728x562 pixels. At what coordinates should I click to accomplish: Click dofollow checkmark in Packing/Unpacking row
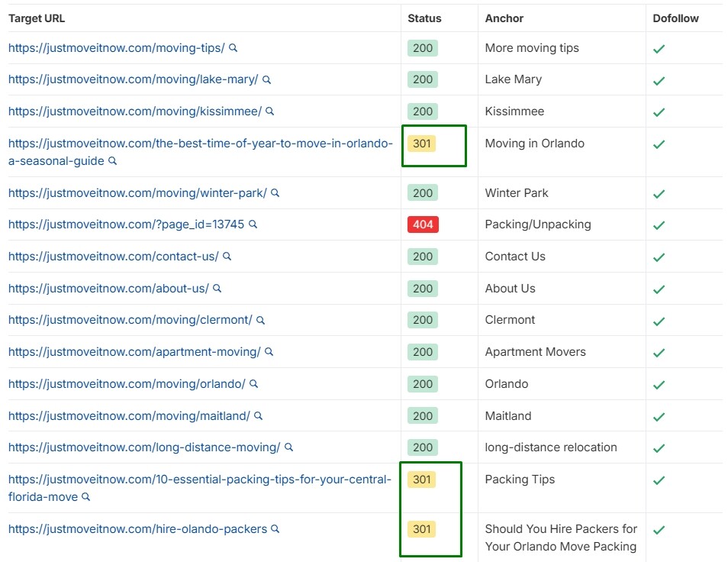click(x=659, y=225)
